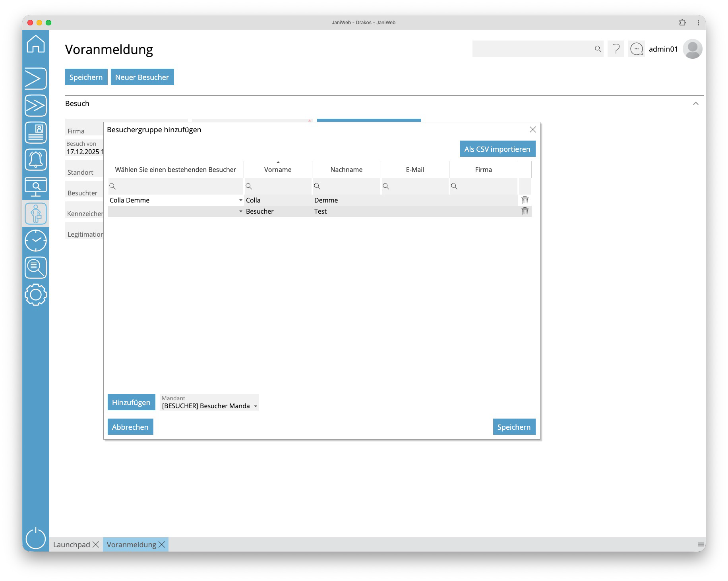Click the power logout icon
This screenshot has width=728, height=581.
(x=36, y=539)
